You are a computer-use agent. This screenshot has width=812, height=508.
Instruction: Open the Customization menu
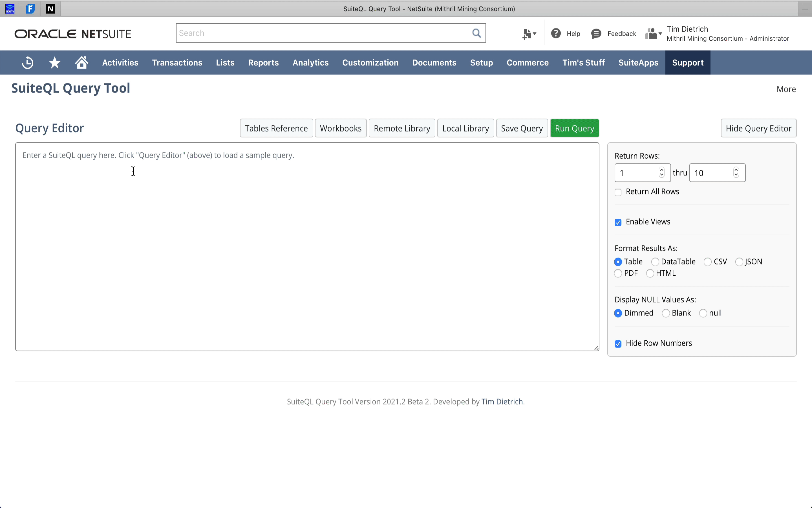point(370,62)
